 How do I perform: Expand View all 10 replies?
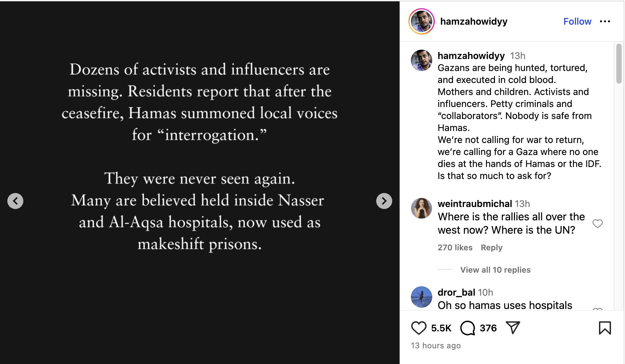[495, 270]
